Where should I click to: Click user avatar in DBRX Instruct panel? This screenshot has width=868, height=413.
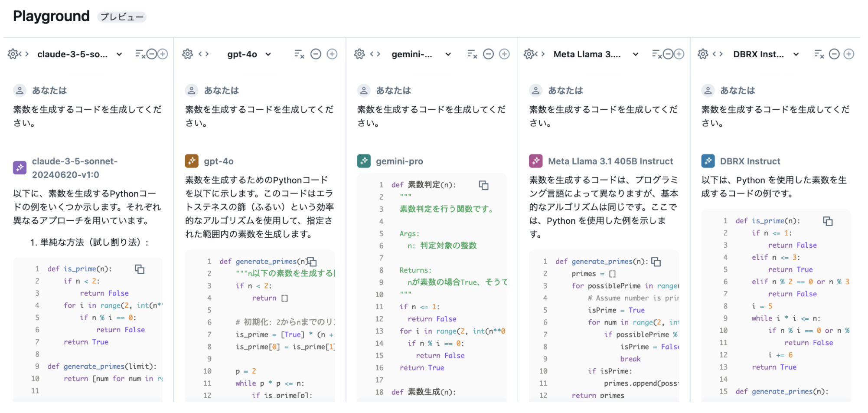[x=708, y=90]
